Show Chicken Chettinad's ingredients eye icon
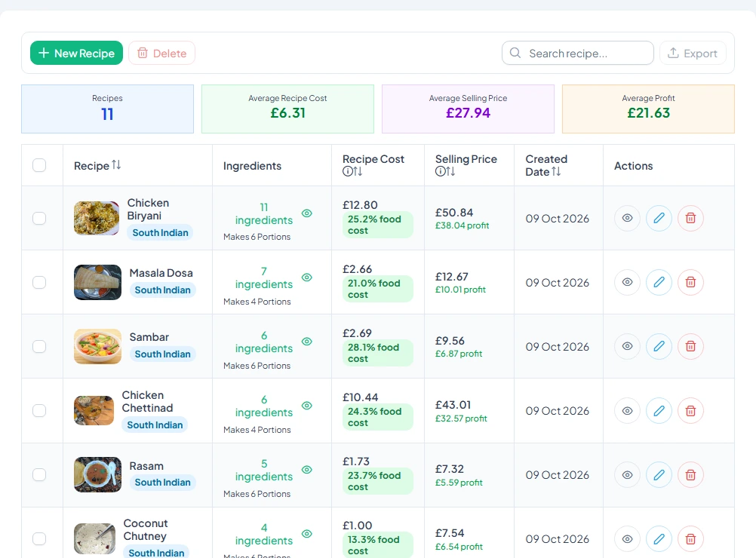The height and width of the screenshot is (558, 756). click(x=306, y=405)
